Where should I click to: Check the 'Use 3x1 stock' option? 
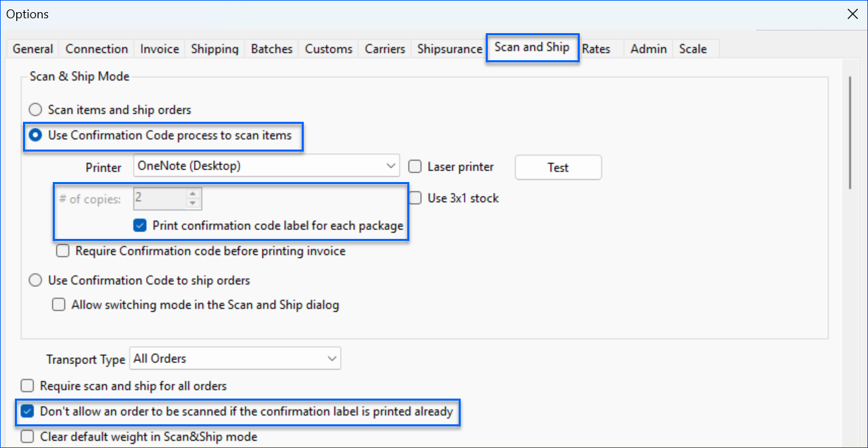[x=415, y=198]
